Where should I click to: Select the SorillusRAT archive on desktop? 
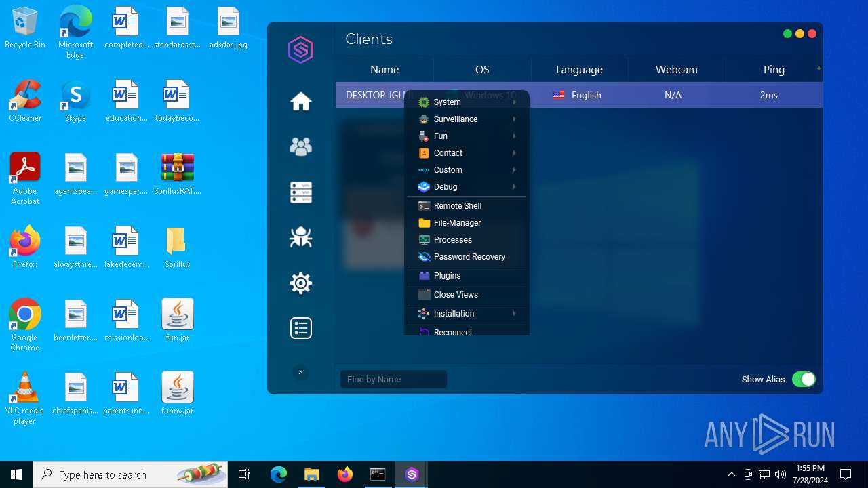coord(178,174)
